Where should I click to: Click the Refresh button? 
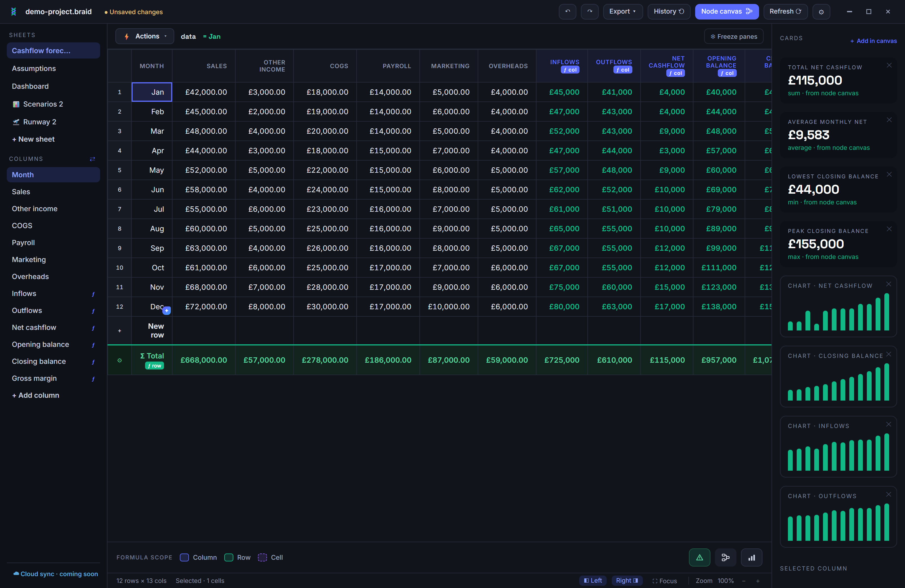785,11
